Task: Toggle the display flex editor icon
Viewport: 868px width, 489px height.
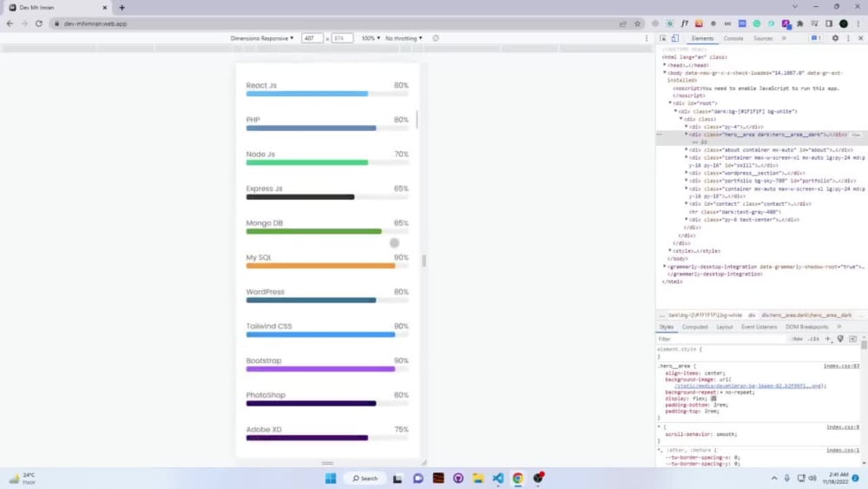Action: click(x=713, y=399)
